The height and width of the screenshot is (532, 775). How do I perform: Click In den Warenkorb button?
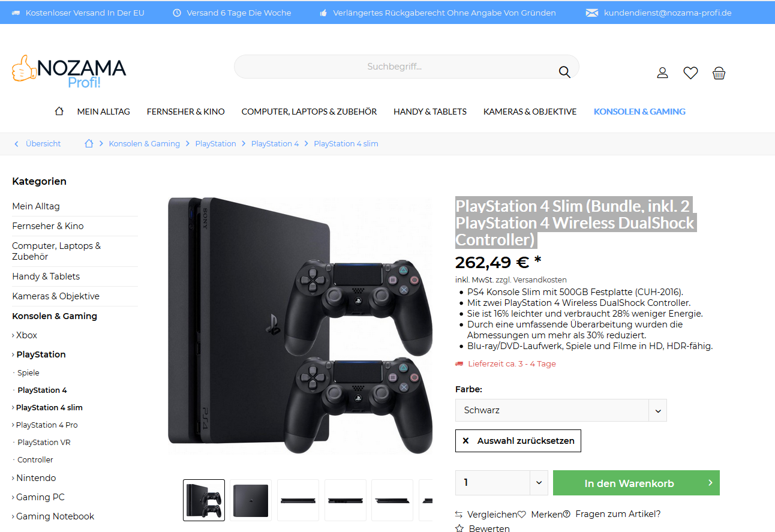click(x=636, y=483)
